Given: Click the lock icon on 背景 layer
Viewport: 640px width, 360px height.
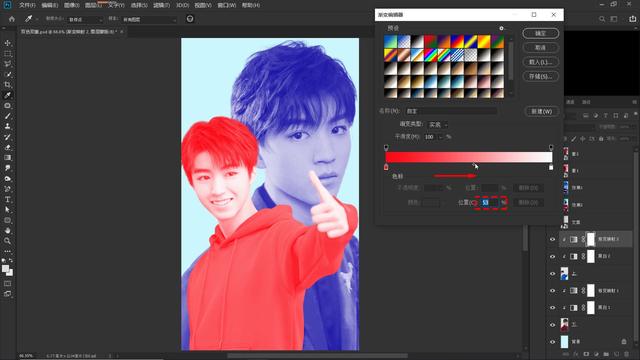Looking at the screenshot, I should pyautogui.click(x=624, y=341).
